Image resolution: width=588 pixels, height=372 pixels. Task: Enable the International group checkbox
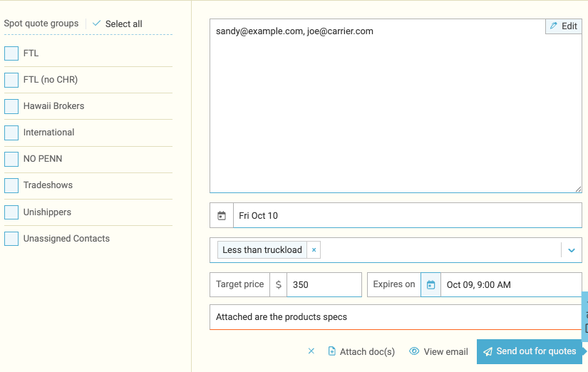(11, 133)
